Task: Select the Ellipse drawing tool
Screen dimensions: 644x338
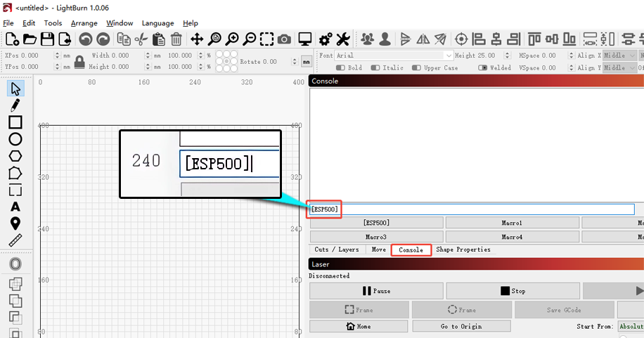Action: 15,139
